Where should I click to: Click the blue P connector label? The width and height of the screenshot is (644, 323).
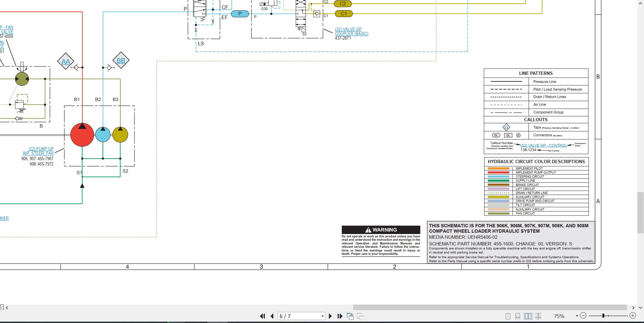point(240,14)
